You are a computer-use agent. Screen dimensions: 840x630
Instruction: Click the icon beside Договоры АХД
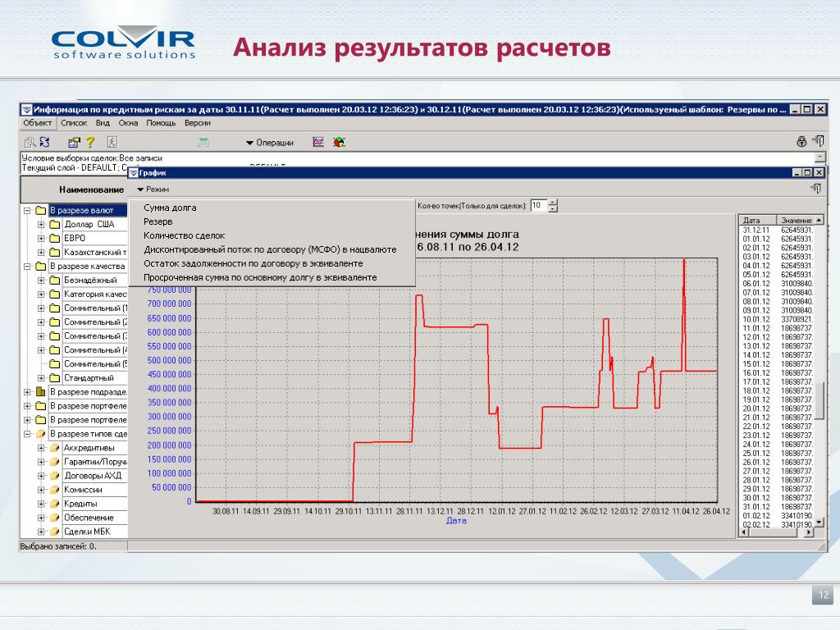[55, 476]
